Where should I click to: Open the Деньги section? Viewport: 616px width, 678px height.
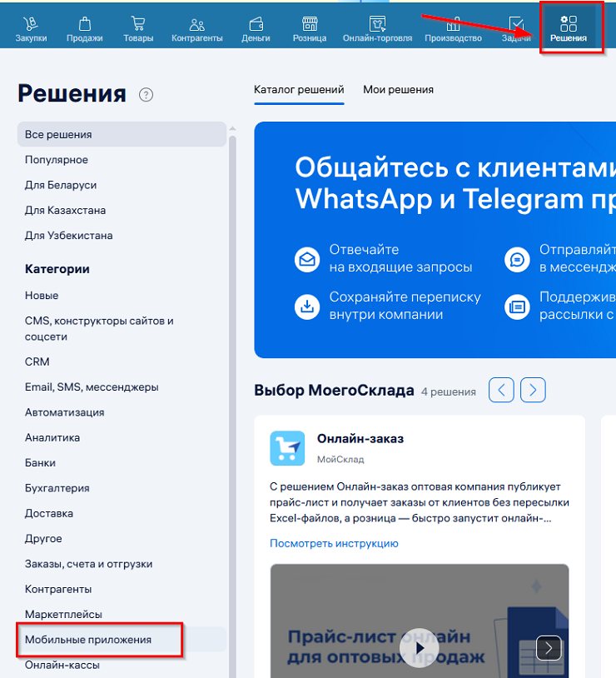point(256,29)
